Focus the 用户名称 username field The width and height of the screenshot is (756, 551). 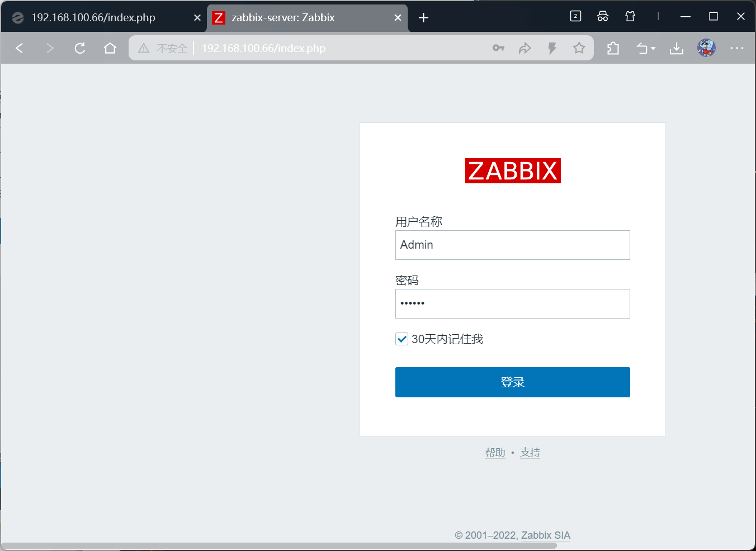(513, 245)
